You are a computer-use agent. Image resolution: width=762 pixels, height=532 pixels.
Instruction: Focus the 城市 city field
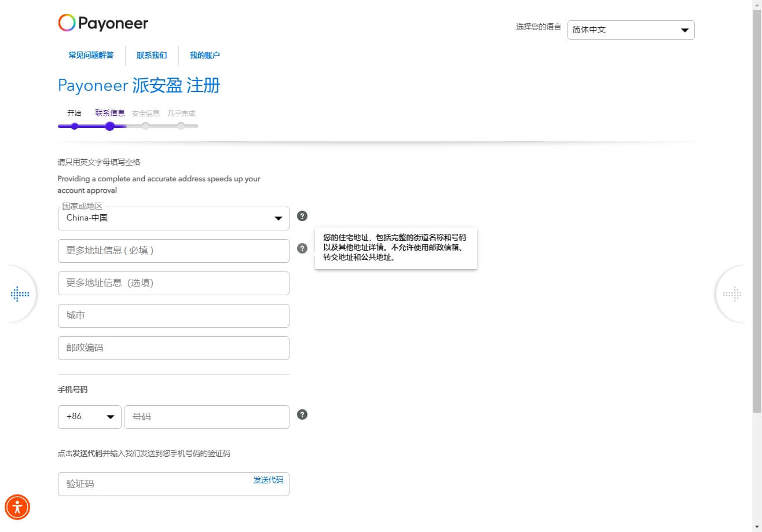coord(174,315)
